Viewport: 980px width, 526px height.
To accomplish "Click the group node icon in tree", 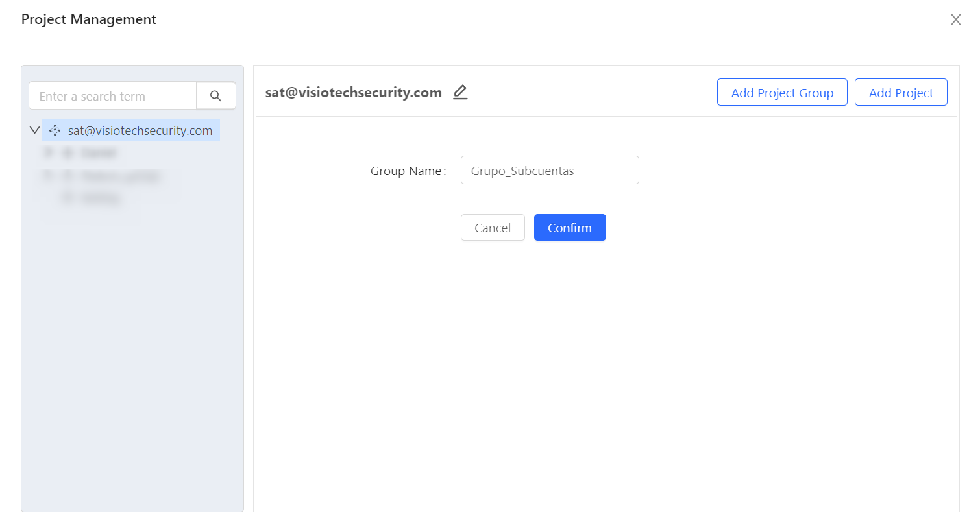I will (55, 130).
